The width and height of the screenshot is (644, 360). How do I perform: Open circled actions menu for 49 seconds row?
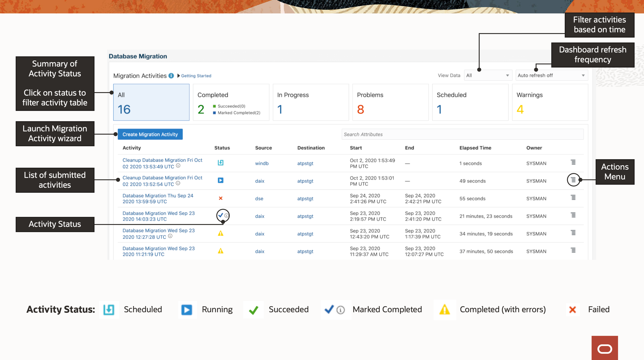573,180
